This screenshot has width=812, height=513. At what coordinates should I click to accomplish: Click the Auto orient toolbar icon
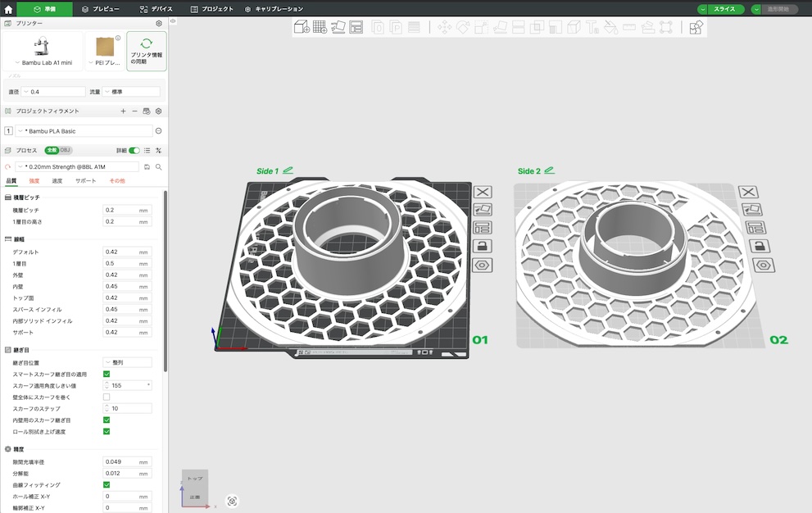pyautogui.click(x=338, y=27)
